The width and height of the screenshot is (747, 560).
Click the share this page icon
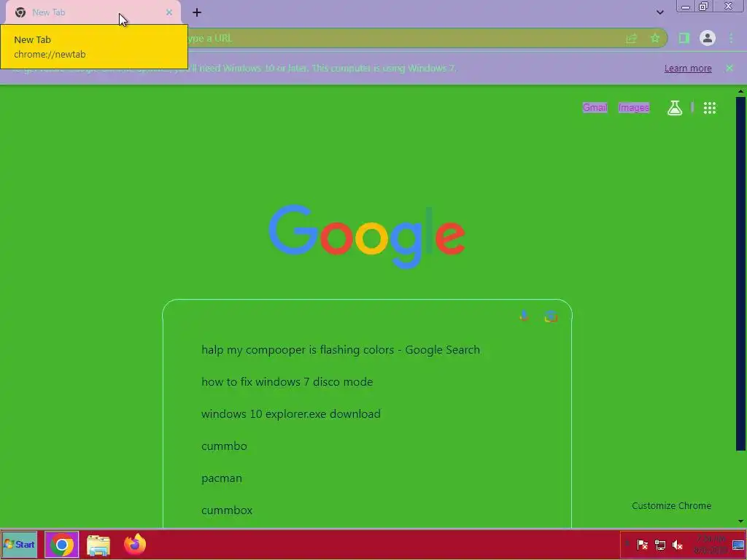631,39
